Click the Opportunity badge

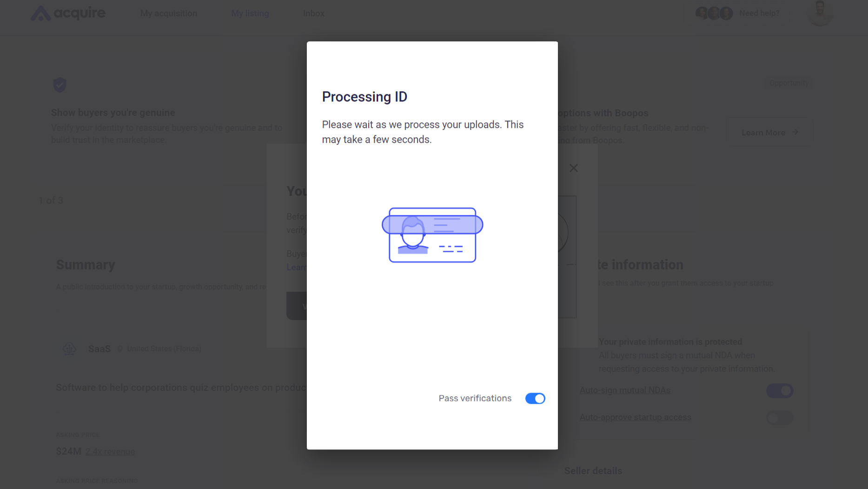pyautogui.click(x=789, y=83)
